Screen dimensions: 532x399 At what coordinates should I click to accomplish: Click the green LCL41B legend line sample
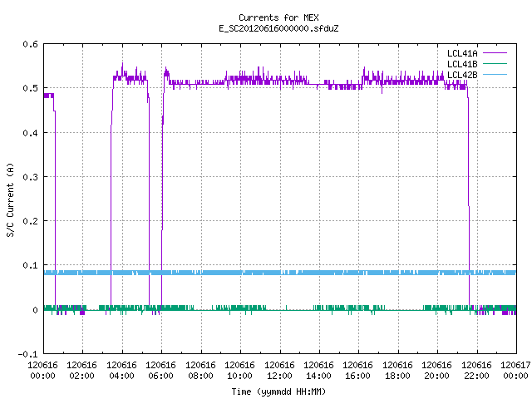[x=495, y=63]
